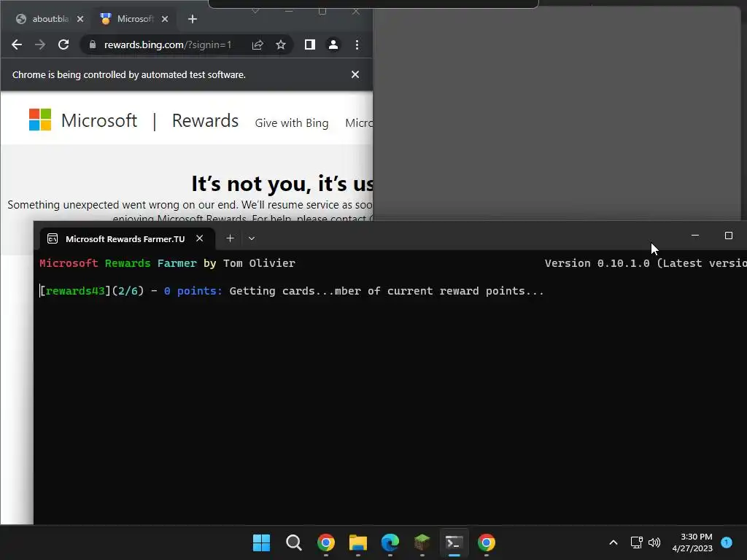Click the Version 0.10.1.0 text
This screenshot has width=747, height=560.
point(597,263)
